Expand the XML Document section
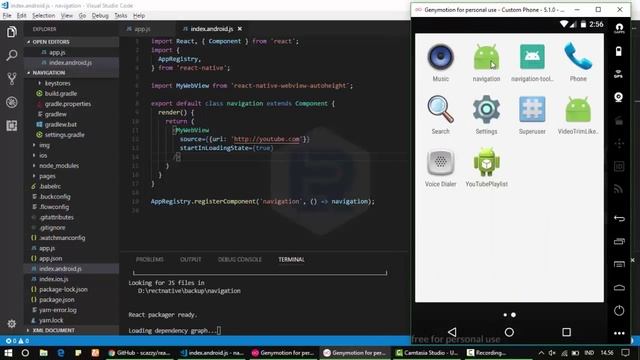The image size is (640, 360). (53, 330)
